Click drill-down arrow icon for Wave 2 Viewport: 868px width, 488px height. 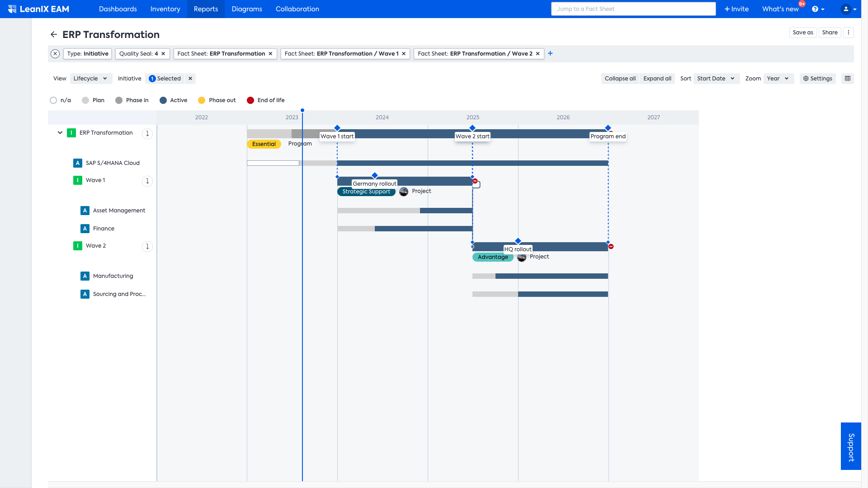147,247
